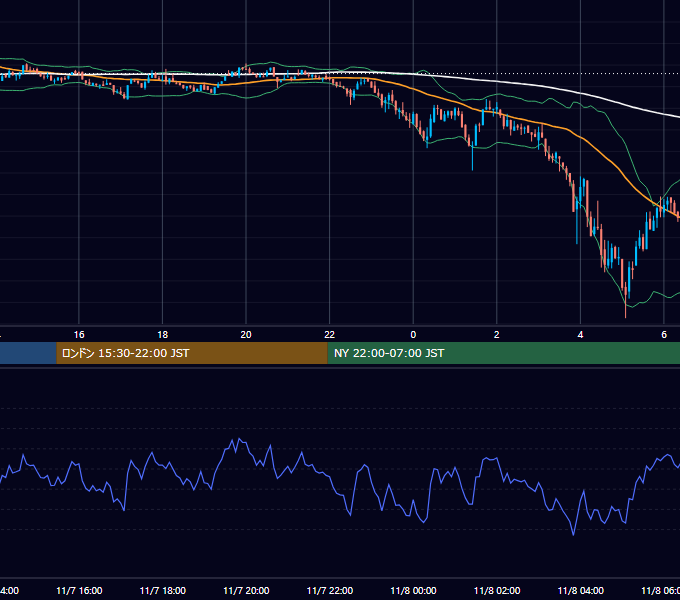Click the 16 hour axis label

79,335
